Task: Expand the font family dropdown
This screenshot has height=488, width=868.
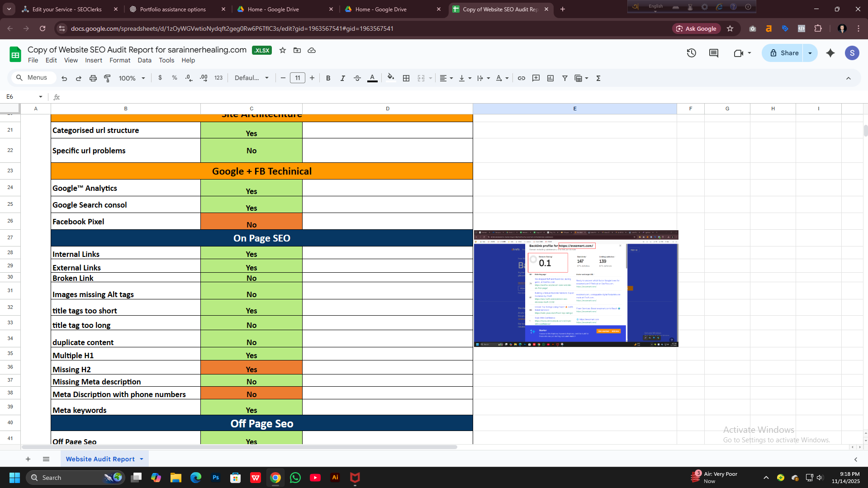Action: point(251,78)
